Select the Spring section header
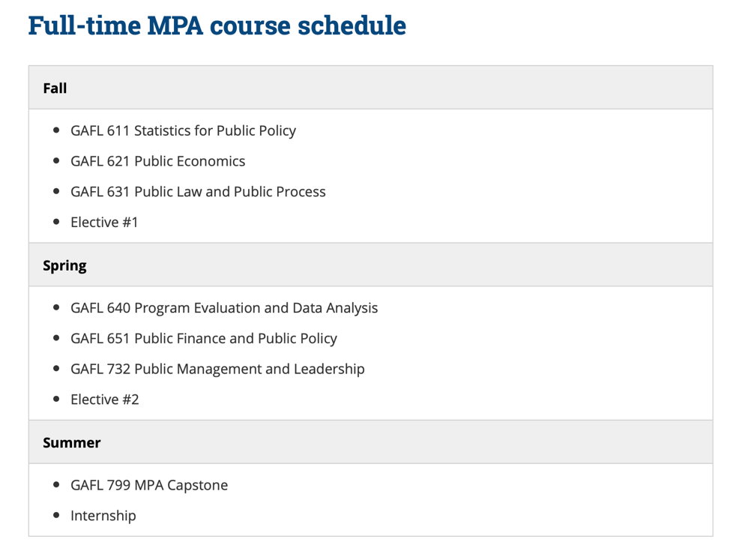The image size is (730, 560). tap(370, 265)
